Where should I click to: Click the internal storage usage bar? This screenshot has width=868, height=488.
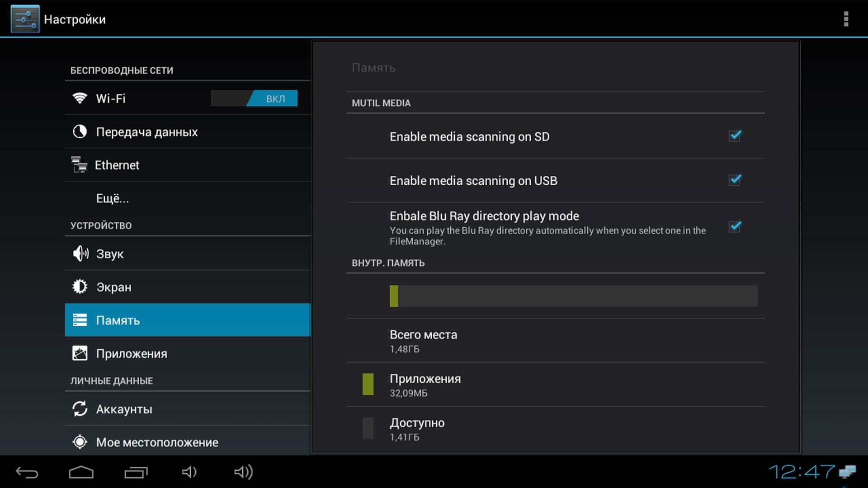[573, 296]
